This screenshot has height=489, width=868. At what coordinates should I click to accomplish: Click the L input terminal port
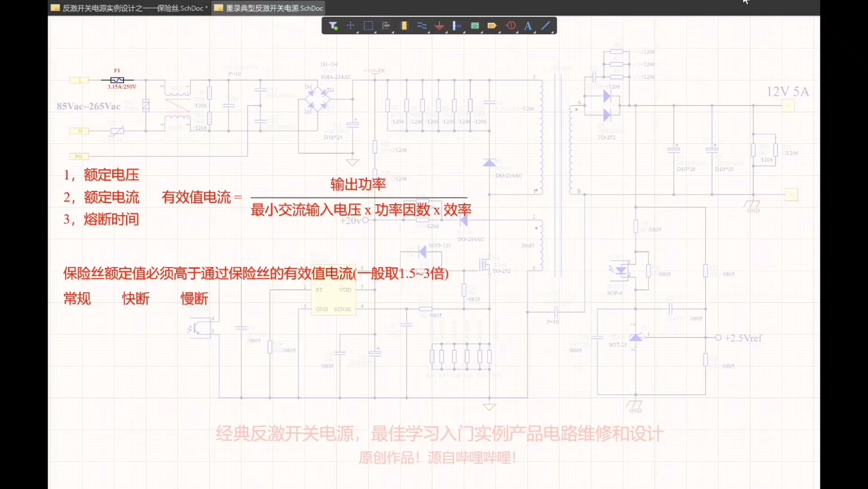80,79
